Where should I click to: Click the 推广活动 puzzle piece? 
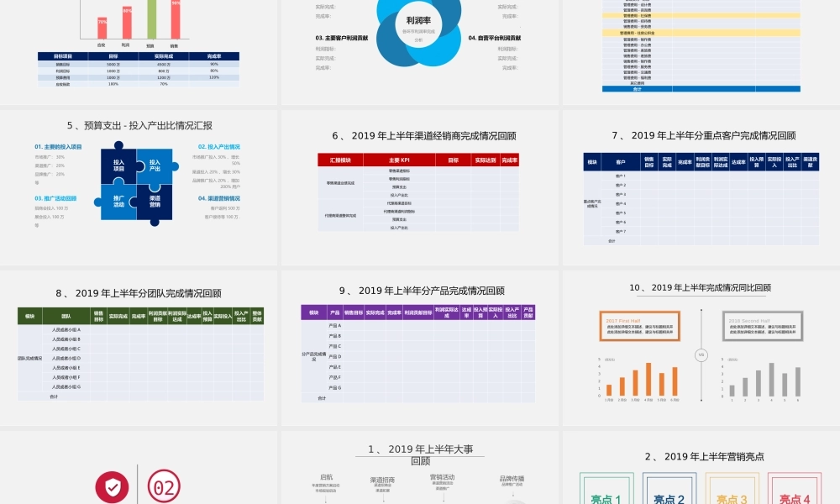[x=118, y=202]
